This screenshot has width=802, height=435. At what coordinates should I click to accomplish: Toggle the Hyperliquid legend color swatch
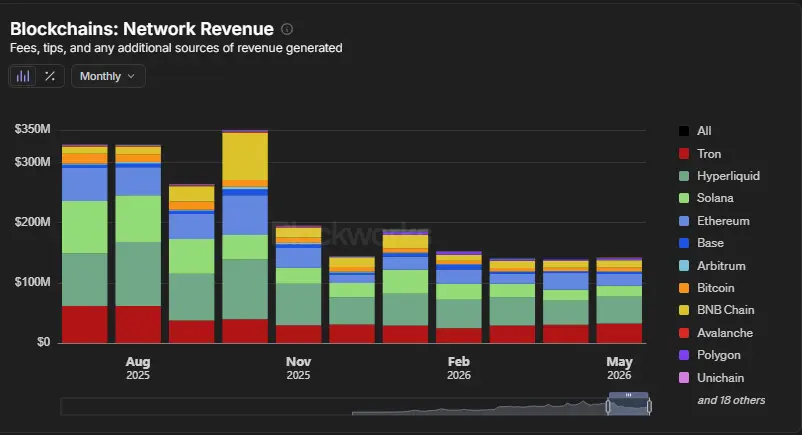click(684, 176)
